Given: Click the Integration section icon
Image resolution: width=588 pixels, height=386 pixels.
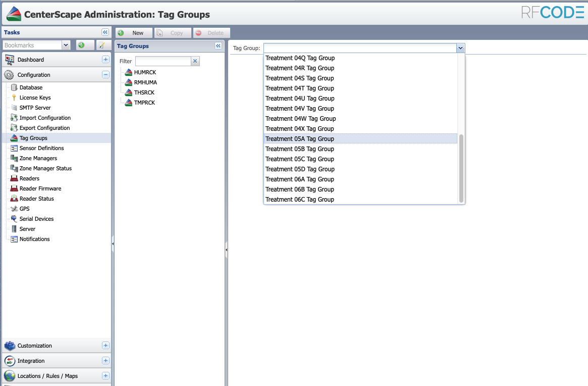Looking at the screenshot, I should pos(10,361).
